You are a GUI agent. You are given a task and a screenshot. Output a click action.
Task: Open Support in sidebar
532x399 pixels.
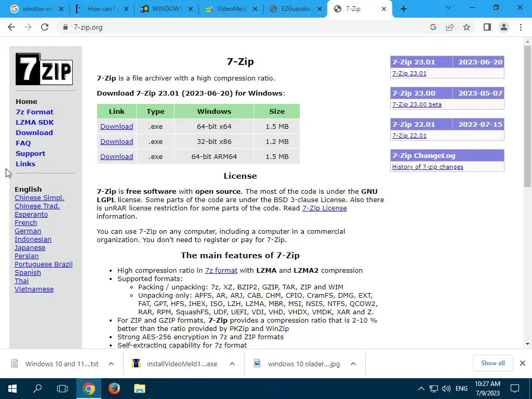click(x=30, y=153)
